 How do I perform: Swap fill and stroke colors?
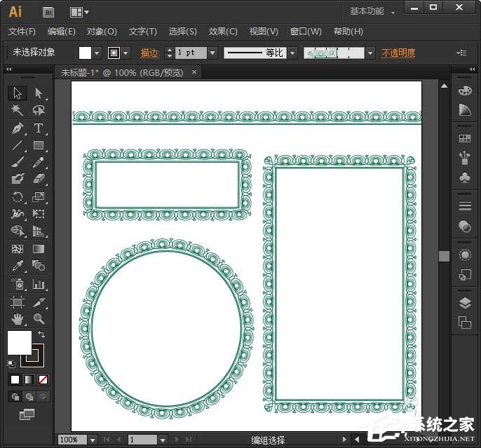pyautogui.click(x=41, y=335)
